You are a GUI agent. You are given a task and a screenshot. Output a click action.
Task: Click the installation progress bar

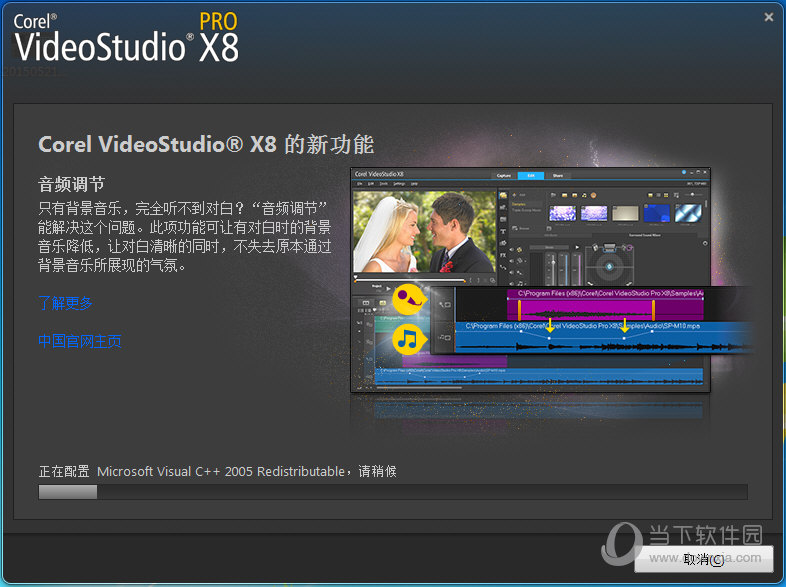tap(393, 492)
